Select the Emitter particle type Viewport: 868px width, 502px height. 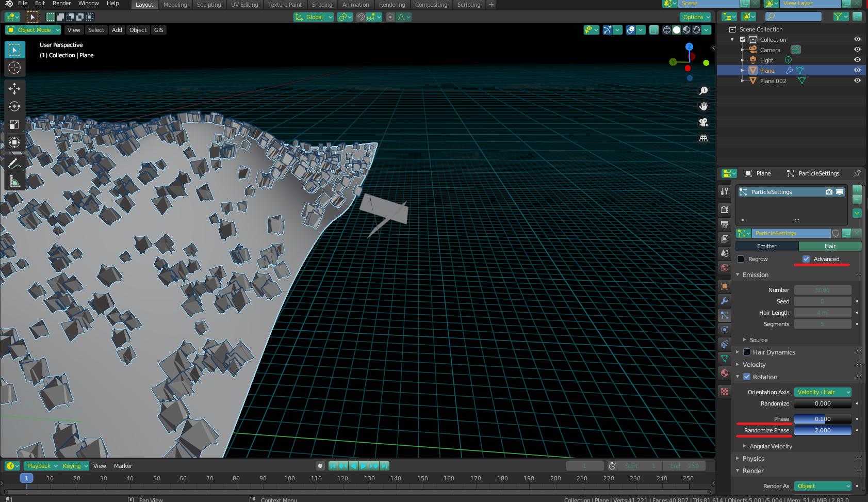766,246
